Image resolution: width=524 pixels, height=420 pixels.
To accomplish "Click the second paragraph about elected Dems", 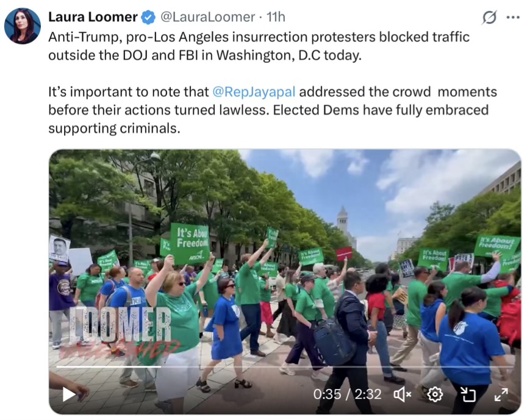I will 272,110.
